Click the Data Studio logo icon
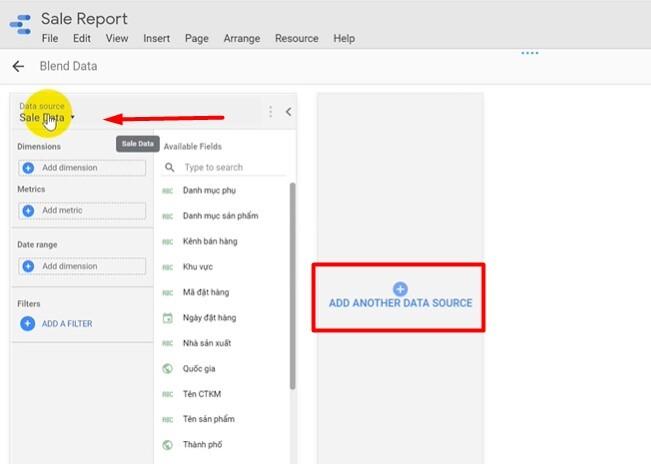This screenshot has height=464, width=651. click(x=21, y=25)
